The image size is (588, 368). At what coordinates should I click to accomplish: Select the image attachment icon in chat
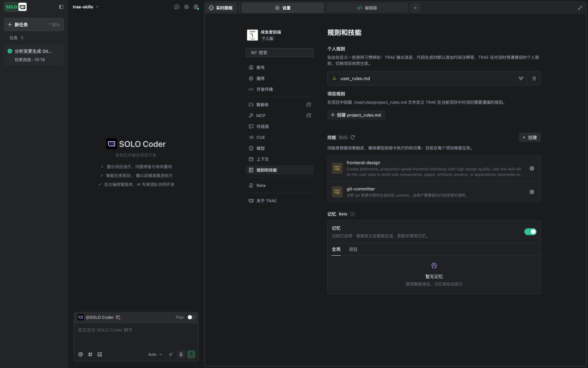coord(99,354)
